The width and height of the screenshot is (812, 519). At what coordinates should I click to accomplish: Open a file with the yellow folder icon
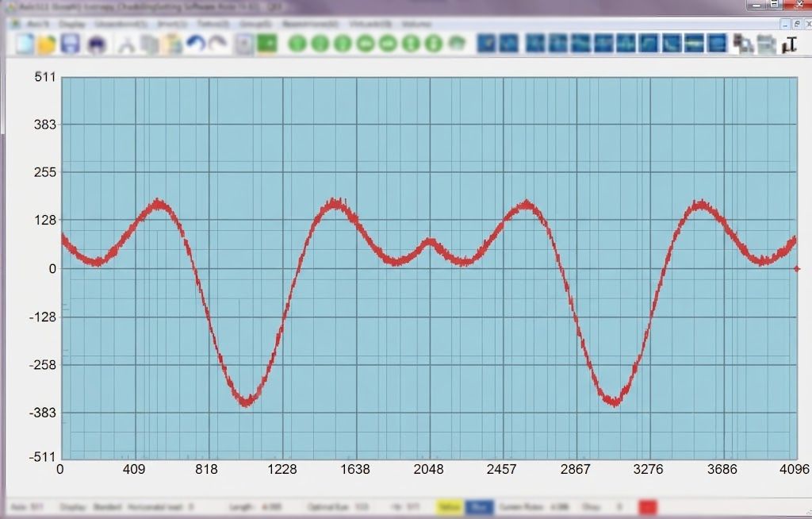coord(47,44)
